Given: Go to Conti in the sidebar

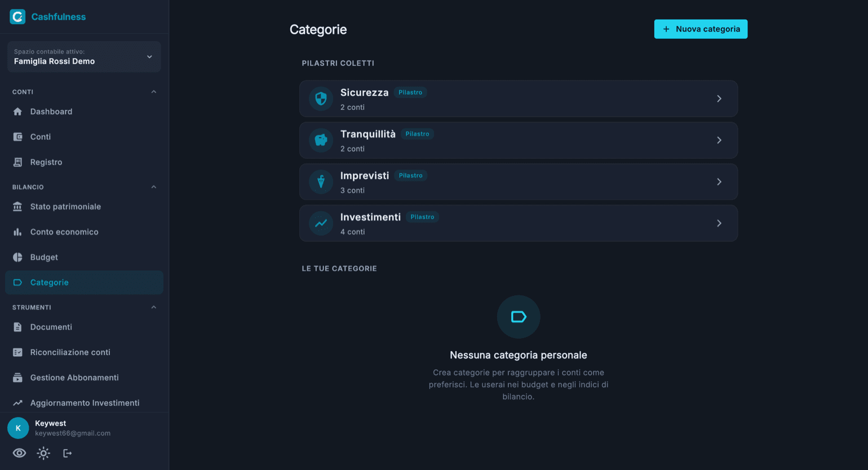Looking at the screenshot, I should [84, 137].
